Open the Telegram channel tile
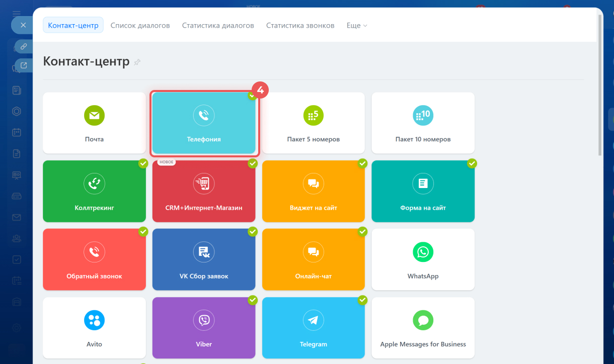 (313, 328)
